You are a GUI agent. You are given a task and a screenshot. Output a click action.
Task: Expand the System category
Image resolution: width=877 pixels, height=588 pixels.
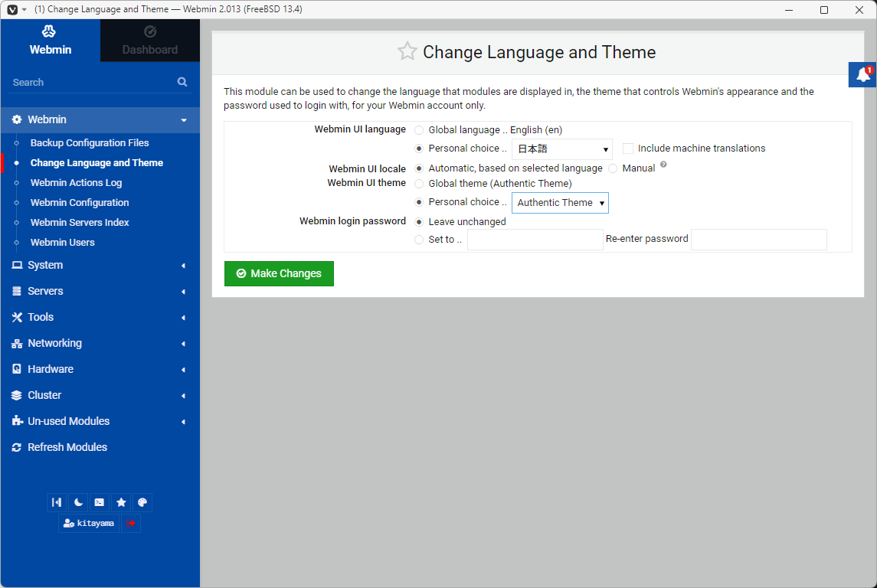tap(184, 266)
